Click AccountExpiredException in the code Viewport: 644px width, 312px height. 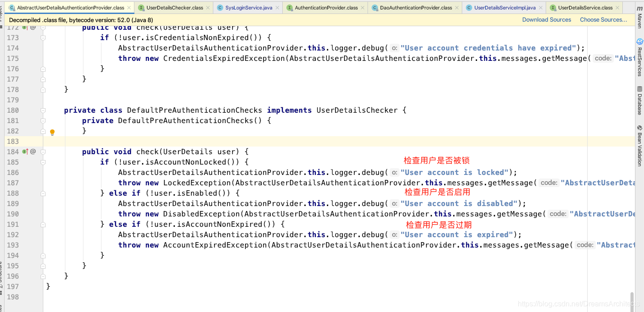(215, 245)
